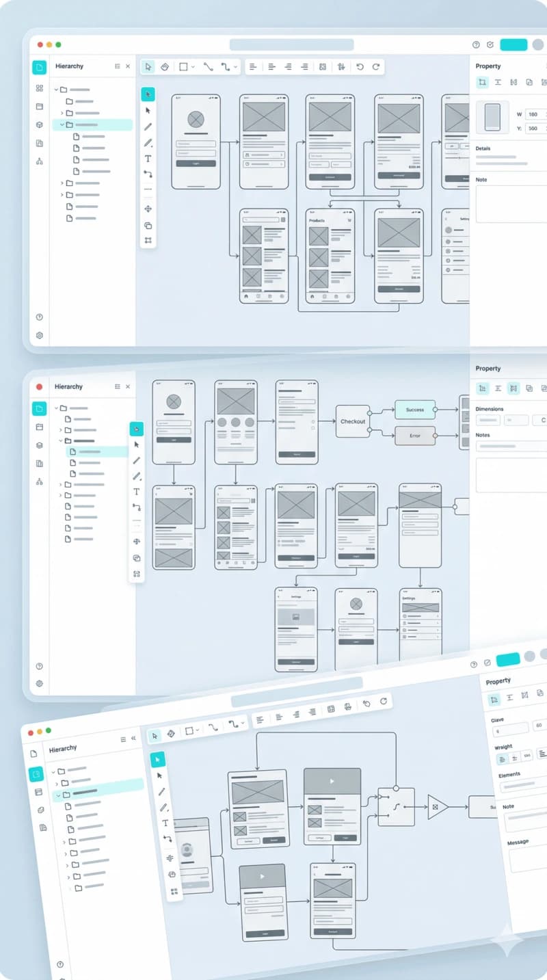The width and height of the screenshot is (547, 980).
Task: Select the Eraser tool beside the pointer
Action: (165, 66)
